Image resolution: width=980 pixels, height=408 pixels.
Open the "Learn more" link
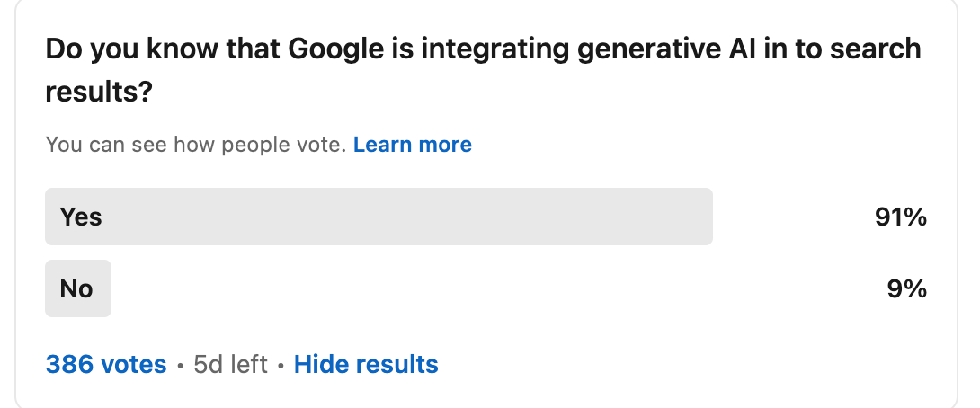point(412,145)
